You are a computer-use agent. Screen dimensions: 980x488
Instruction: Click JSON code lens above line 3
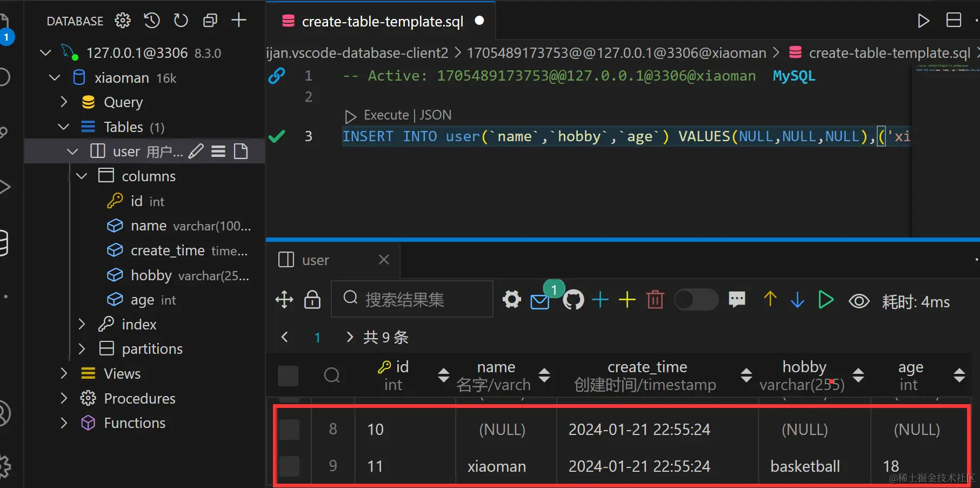(435, 115)
